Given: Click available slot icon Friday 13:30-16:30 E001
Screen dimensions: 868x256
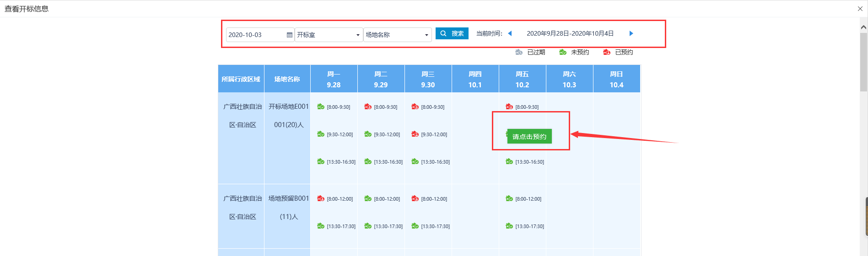Looking at the screenshot, I should click(x=509, y=162).
